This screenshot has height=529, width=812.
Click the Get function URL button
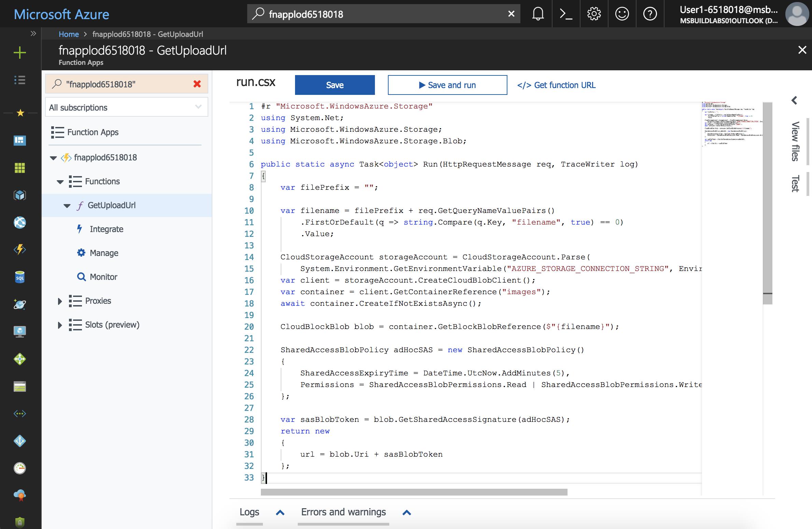point(556,85)
